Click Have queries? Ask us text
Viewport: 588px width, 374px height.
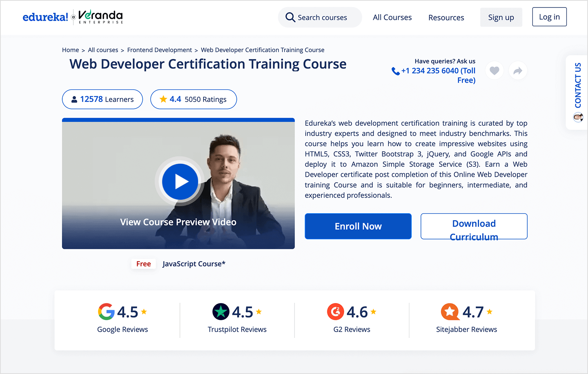click(445, 61)
